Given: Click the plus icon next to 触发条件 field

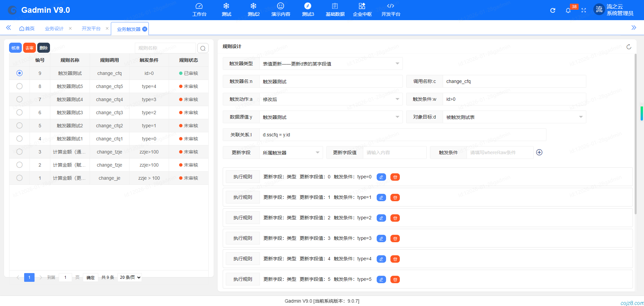Looking at the screenshot, I should [539, 152].
